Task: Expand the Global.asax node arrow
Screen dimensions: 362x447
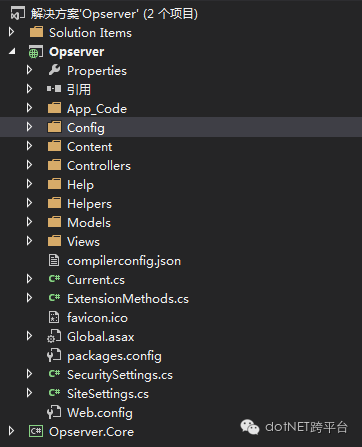Action: 30,336
